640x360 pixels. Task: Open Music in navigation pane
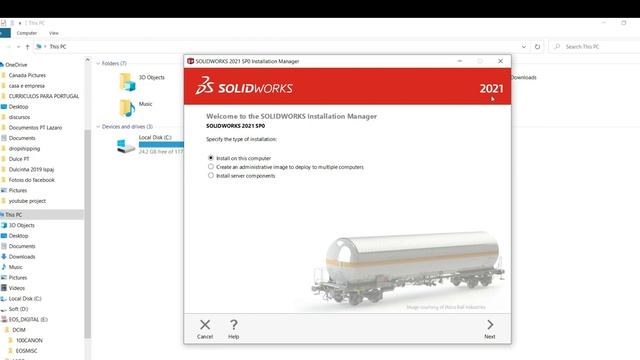pyautogui.click(x=16, y=267)
